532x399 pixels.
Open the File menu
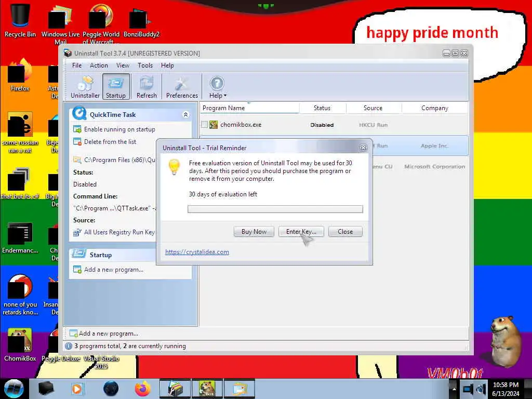(77, 65)
